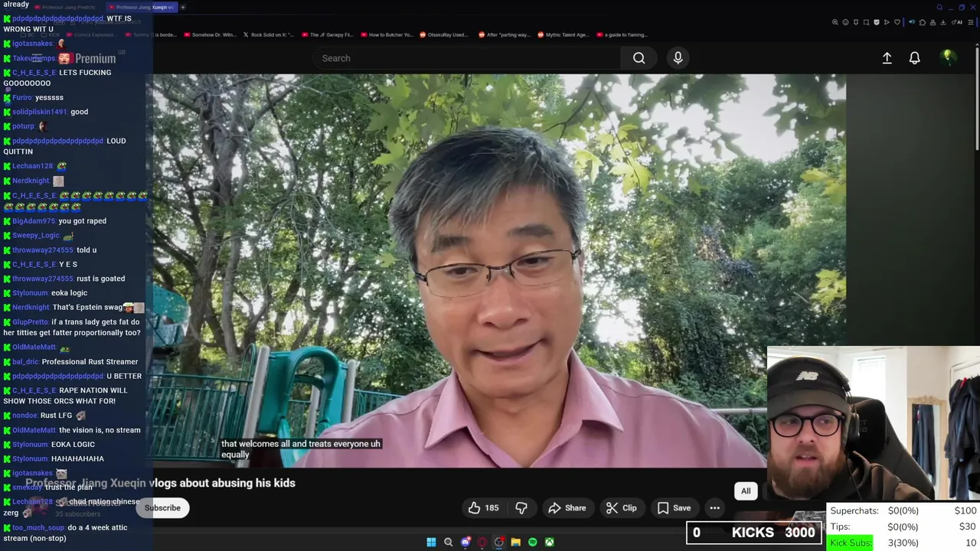Open the 'Somehow Dr. Witn...' bookmark
The width and height of the screenshot is (980, 551).
210,34
